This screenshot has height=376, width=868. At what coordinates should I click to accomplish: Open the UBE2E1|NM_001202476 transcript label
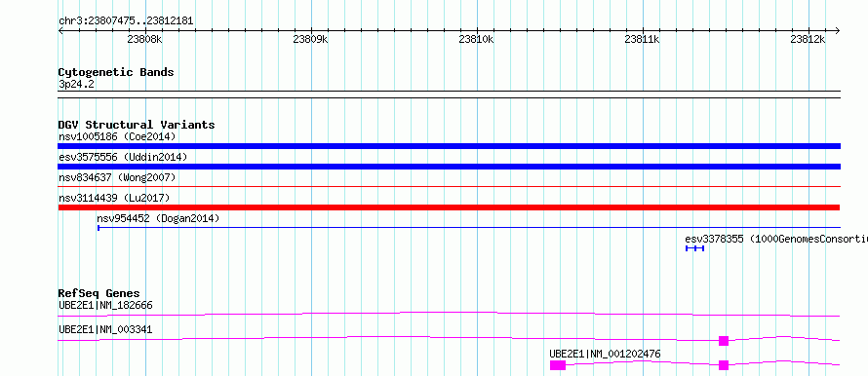[605, 354]
